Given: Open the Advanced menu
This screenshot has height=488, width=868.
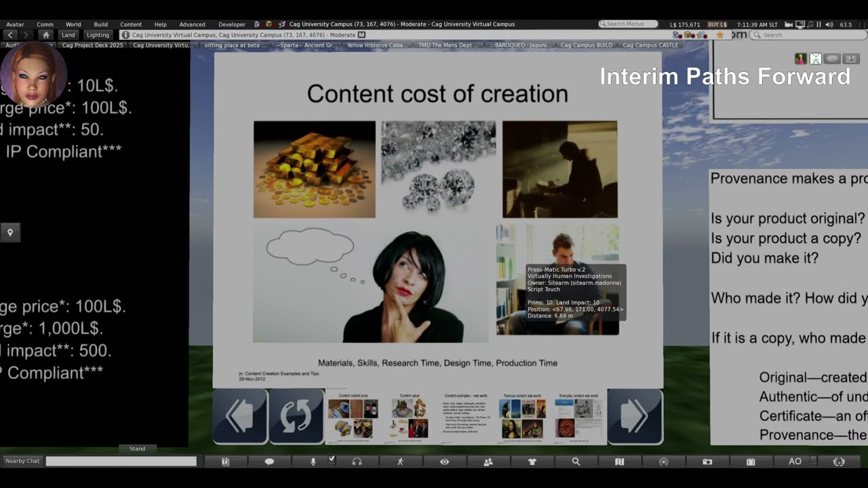Looking at the screenshot, I should (192, 24).
